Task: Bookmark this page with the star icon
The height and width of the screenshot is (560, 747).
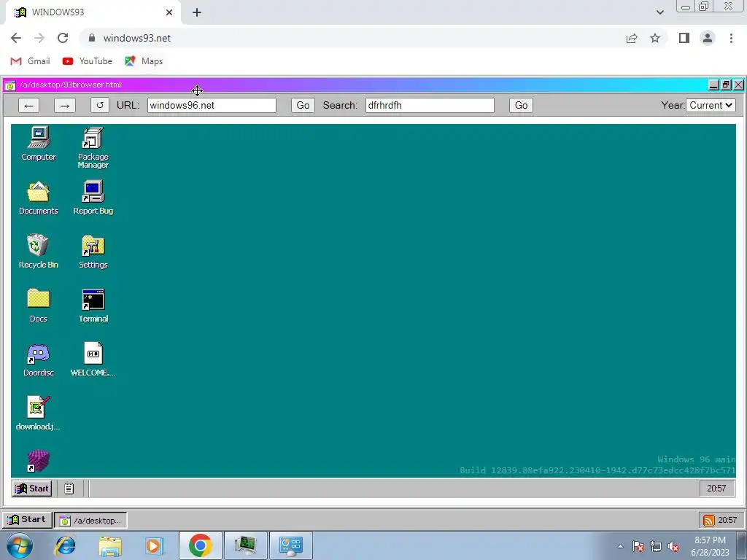Action: 655,38
